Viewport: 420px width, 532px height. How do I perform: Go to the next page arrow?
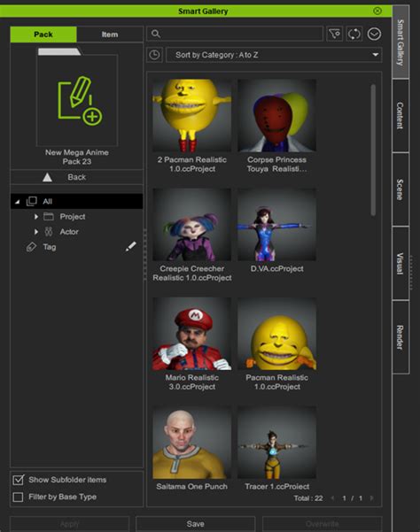(x=372, y=498)
